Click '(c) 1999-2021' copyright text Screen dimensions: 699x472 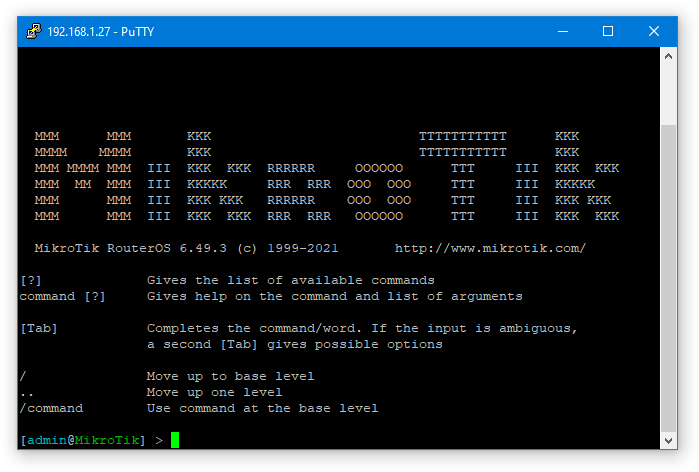point(288,248)
